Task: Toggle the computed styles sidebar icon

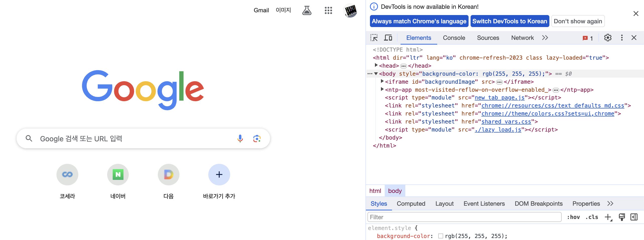Action: (x=634, y=217)
